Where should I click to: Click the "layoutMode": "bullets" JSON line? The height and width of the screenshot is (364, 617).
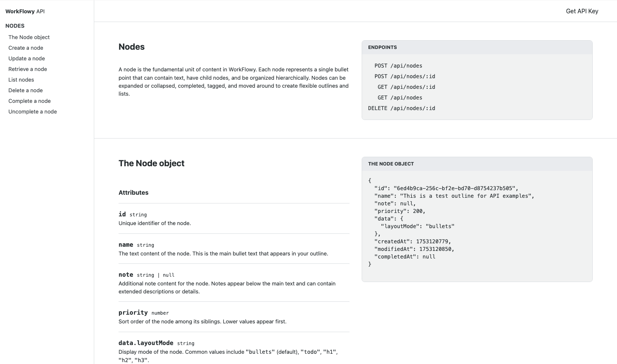418,226
